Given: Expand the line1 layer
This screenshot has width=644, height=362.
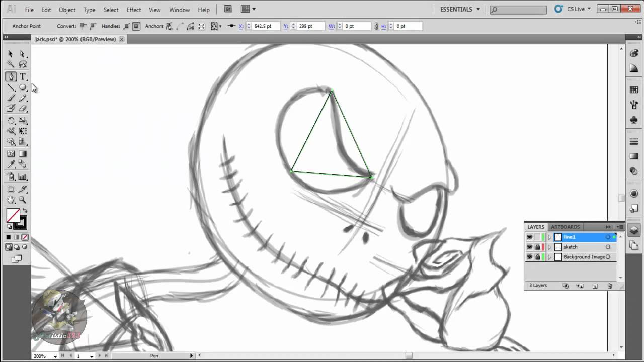Looking at the screenshot, I should click(549, 237).
